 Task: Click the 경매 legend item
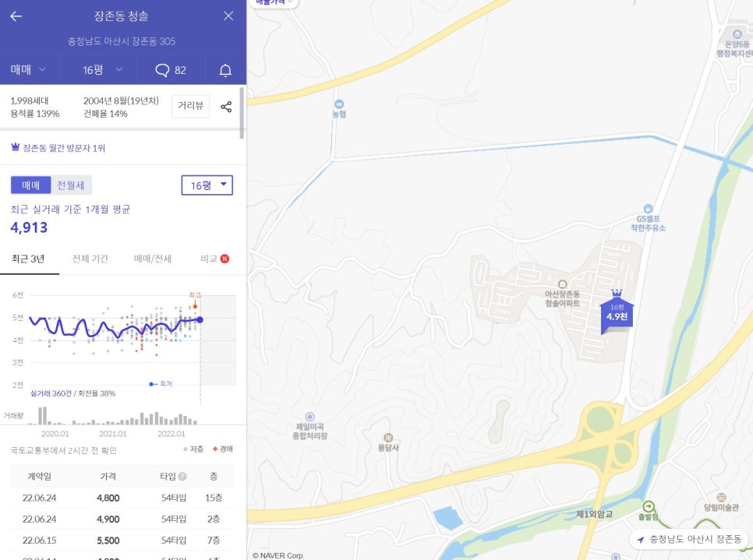click(x=223, y=449)
